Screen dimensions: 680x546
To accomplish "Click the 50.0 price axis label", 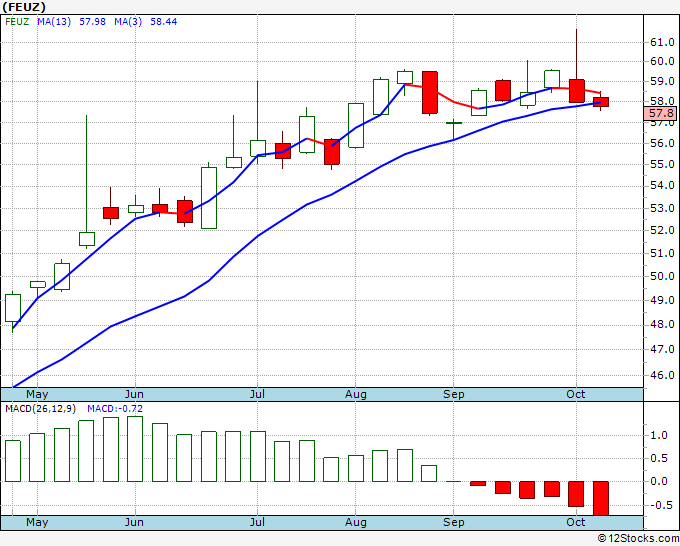I will pos(662,276).
